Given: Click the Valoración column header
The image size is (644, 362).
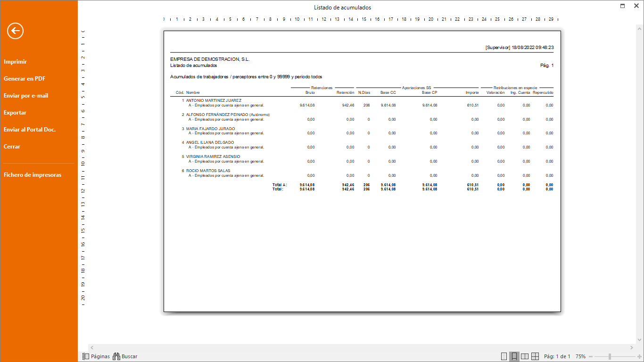Looking at the screenshot, I should point(495,92).
